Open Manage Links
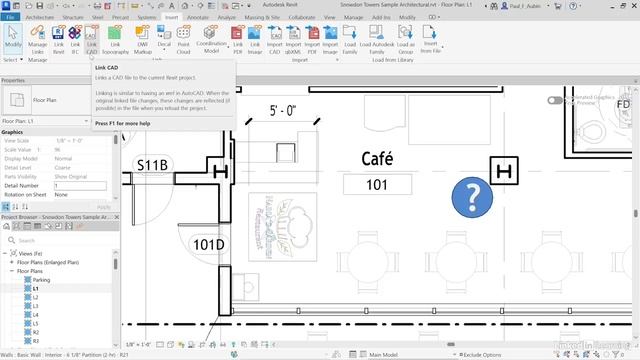This screenshot has width=640, height=360. click(38, 40)
